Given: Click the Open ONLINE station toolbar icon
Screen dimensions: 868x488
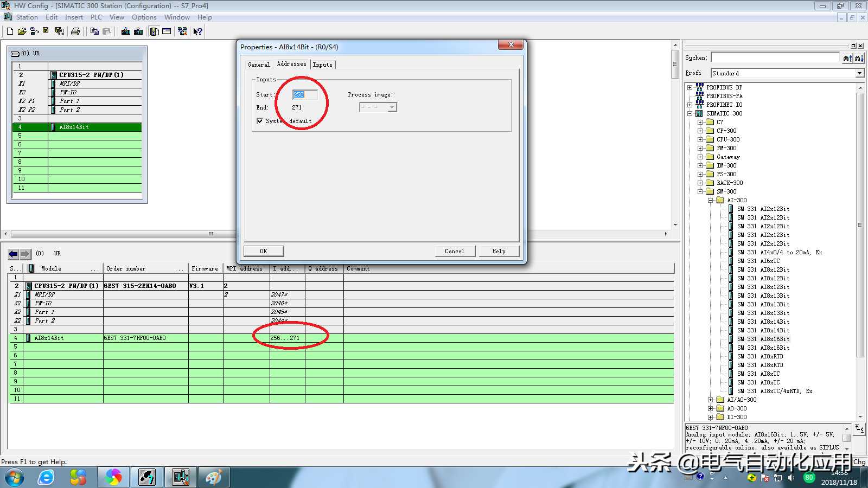Looking at the screenshot, I should click(x=34, y=31).
